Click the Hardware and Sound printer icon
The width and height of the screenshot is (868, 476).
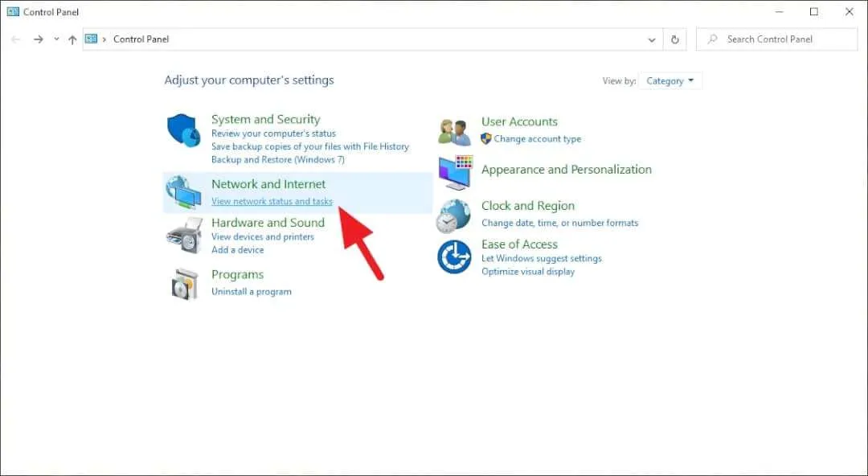tap(184, 236)
